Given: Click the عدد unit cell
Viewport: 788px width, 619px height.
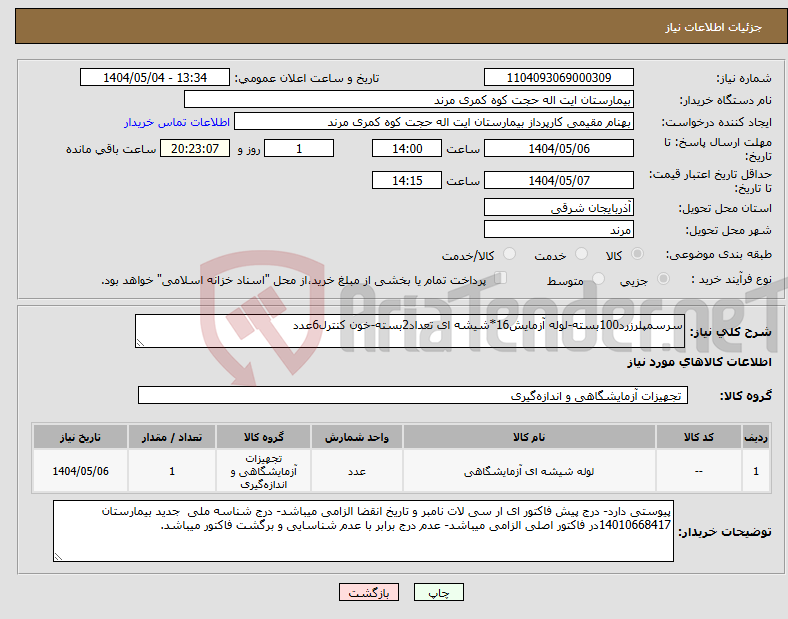Looking at the screenshot, I should pyautogui.click(x=357, y=471).
